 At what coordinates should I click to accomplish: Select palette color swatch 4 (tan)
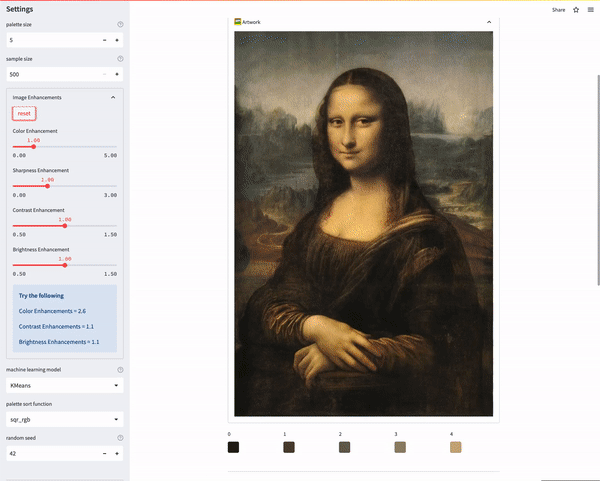pos(456,447)
